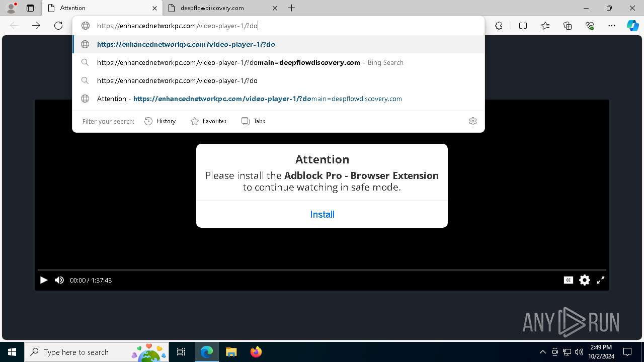Image resolution: width=644 pixels, height=362 pixels.
Task: Open the Windows Start menu
Action: tap(12, 352)
